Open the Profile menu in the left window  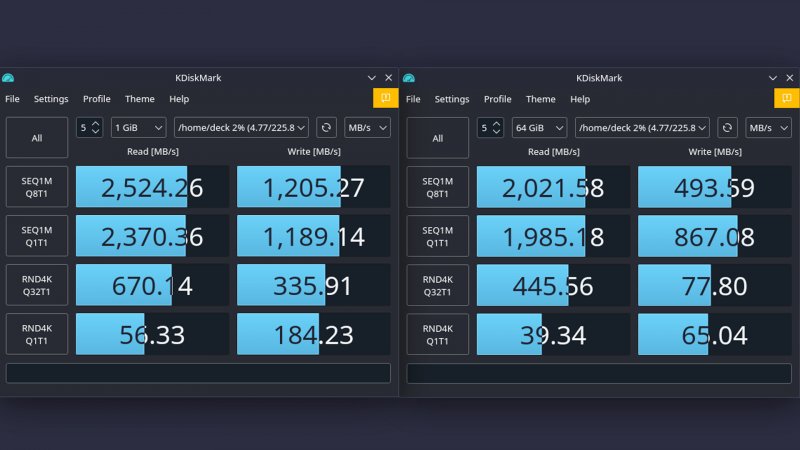click(x=97, y=99)
